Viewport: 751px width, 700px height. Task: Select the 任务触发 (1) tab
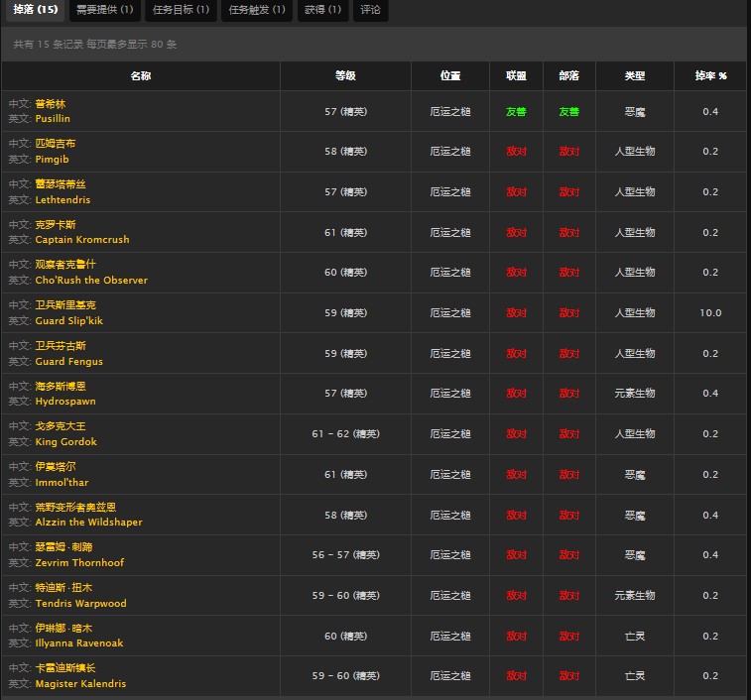point(257,10)
